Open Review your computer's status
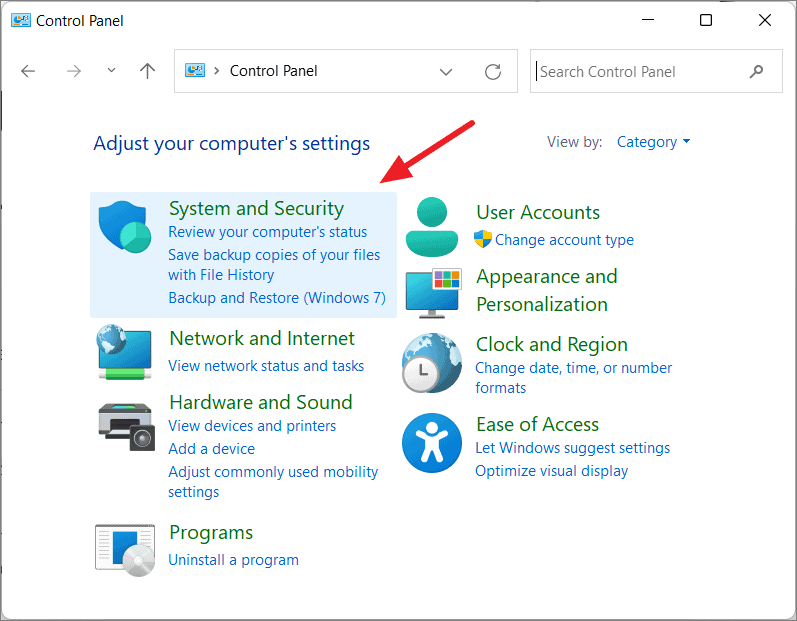This screenshot has width=797, height=621. [x=267, y=232]
